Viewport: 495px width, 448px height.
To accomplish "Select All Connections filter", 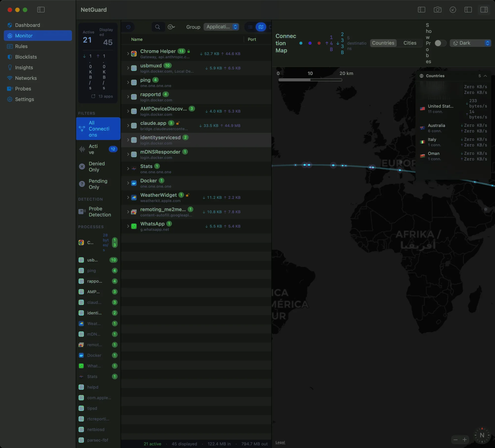I will [98, 129].
